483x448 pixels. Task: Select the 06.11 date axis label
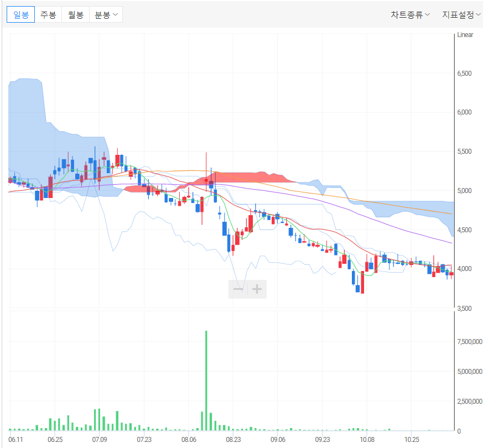[15, 439]
